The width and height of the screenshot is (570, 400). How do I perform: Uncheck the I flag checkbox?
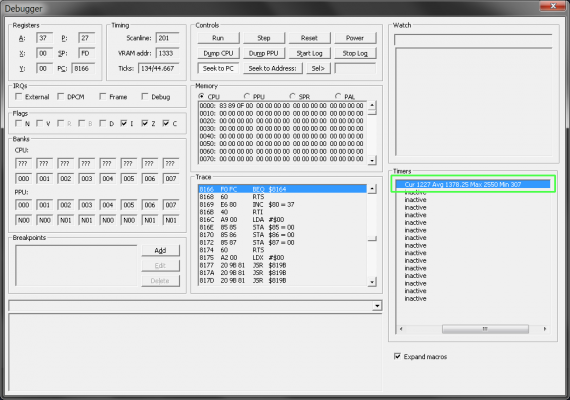[124, 124]
